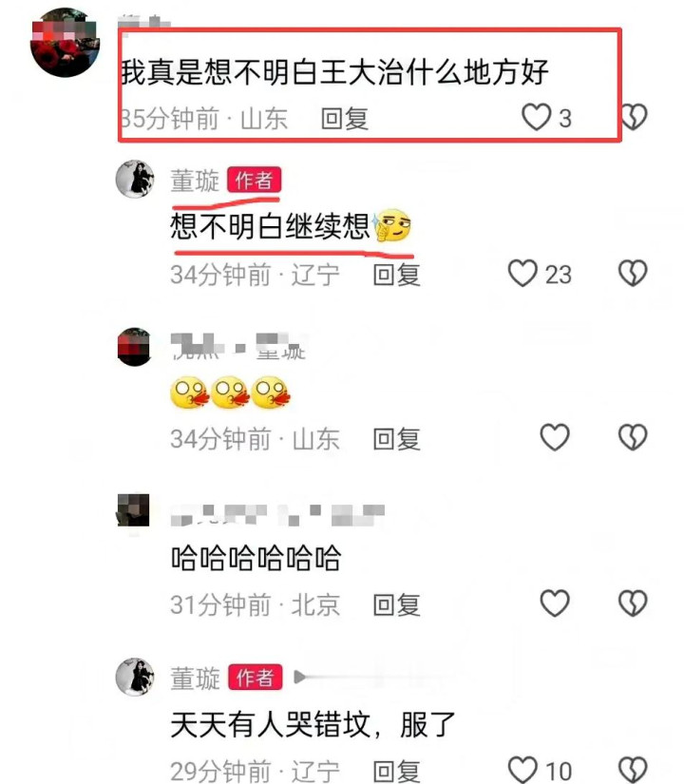This screenshot has width=684, height=784.
Task: Dislike 董璇's reply with 23 likes
Action: click(633, 273)
